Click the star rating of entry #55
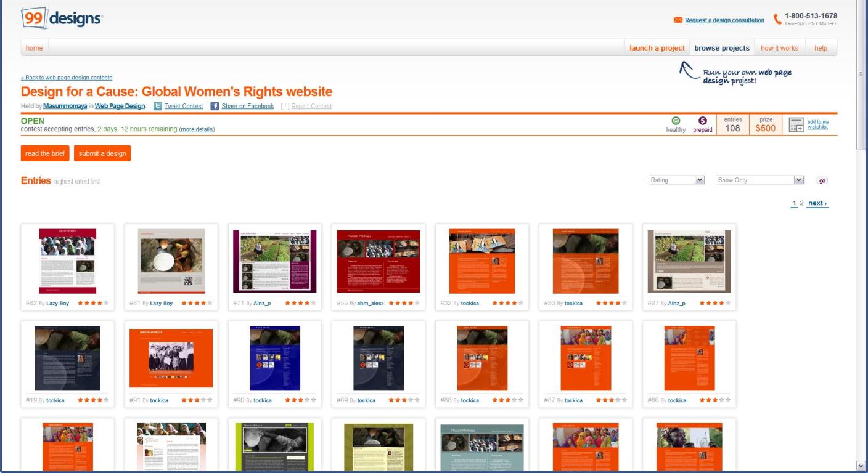 [x=404, y=303]
